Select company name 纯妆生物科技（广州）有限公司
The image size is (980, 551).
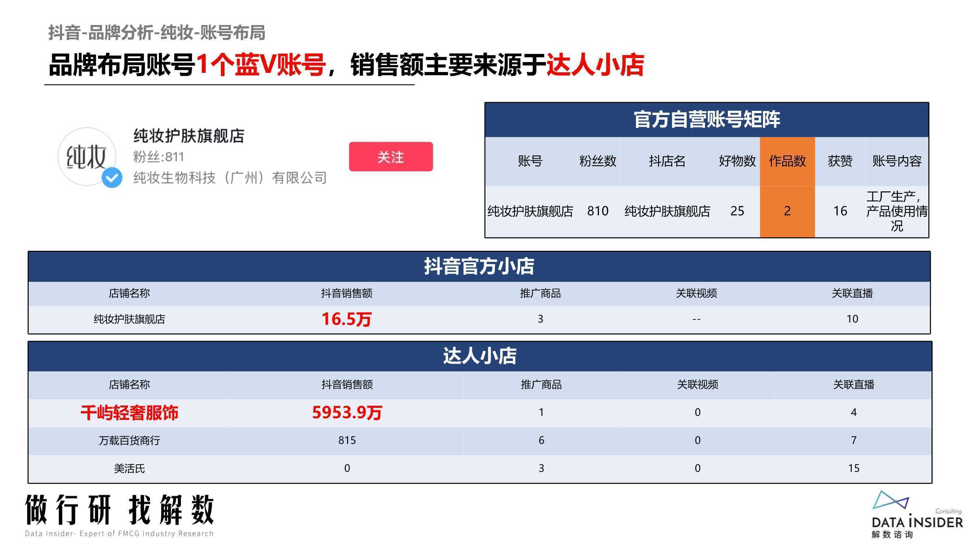click(230, 177)
